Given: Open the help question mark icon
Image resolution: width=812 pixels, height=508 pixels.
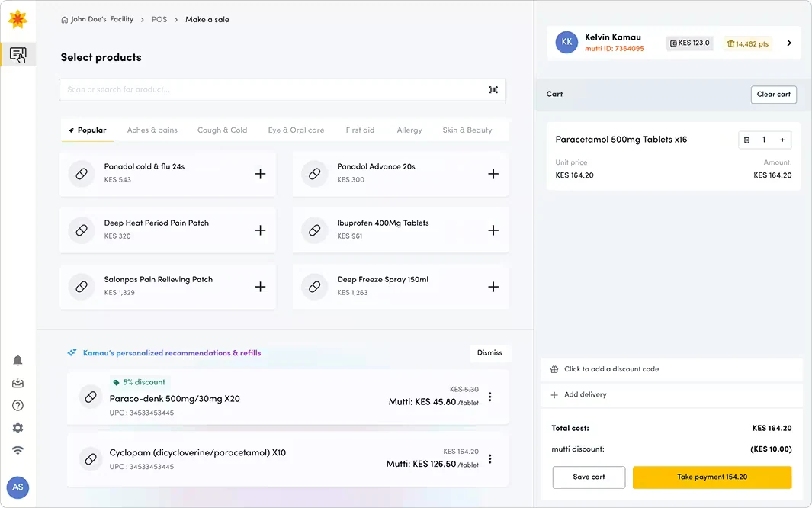Looking at the screenshot, I should (18, 406).
